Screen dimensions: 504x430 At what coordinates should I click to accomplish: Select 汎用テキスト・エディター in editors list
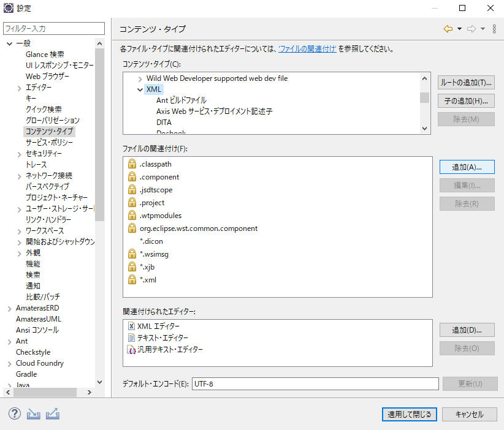(x=170, y=349)
